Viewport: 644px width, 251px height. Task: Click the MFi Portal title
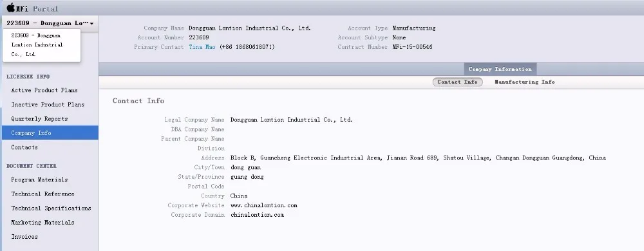point(37,8)
